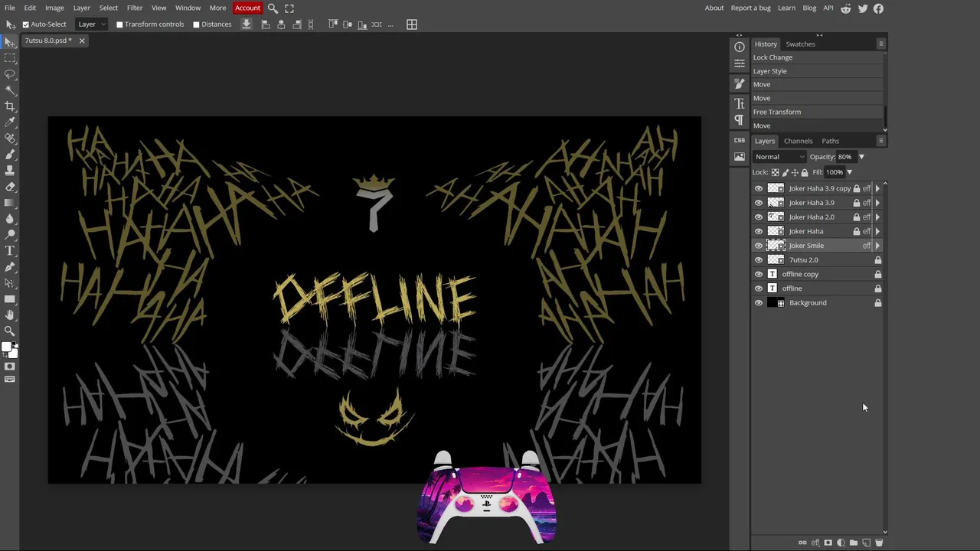
Task: Select the Rectangle Select tool
Action: click(10, 58)
